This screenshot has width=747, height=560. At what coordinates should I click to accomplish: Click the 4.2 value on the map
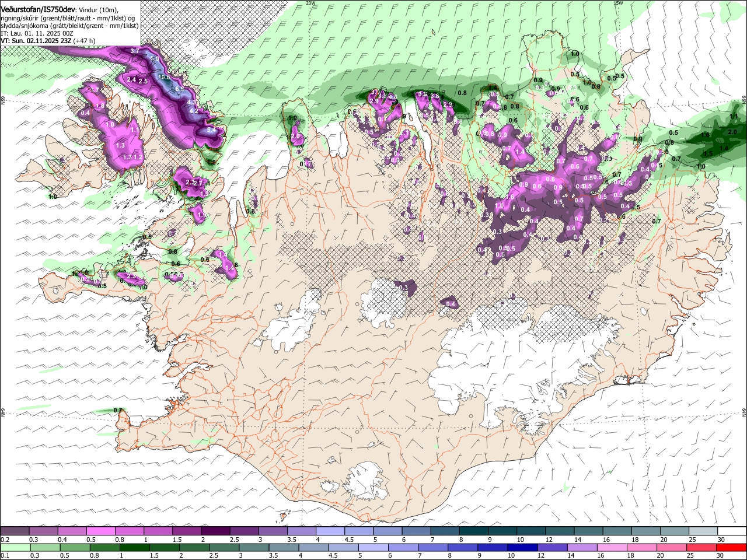(195, 110)
